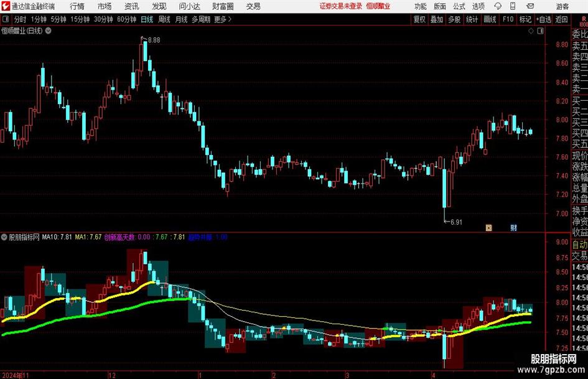
Task: Switch to 1分钟 period
Action: point(38,19)
